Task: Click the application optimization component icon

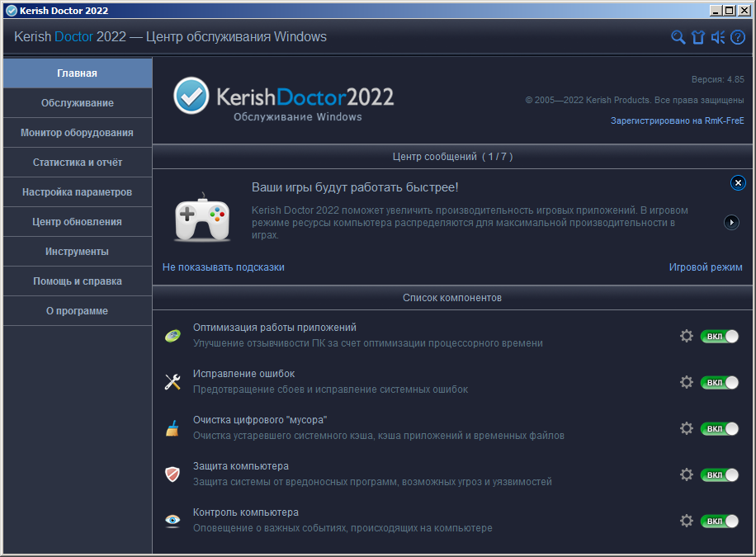Action: (172, 336)
